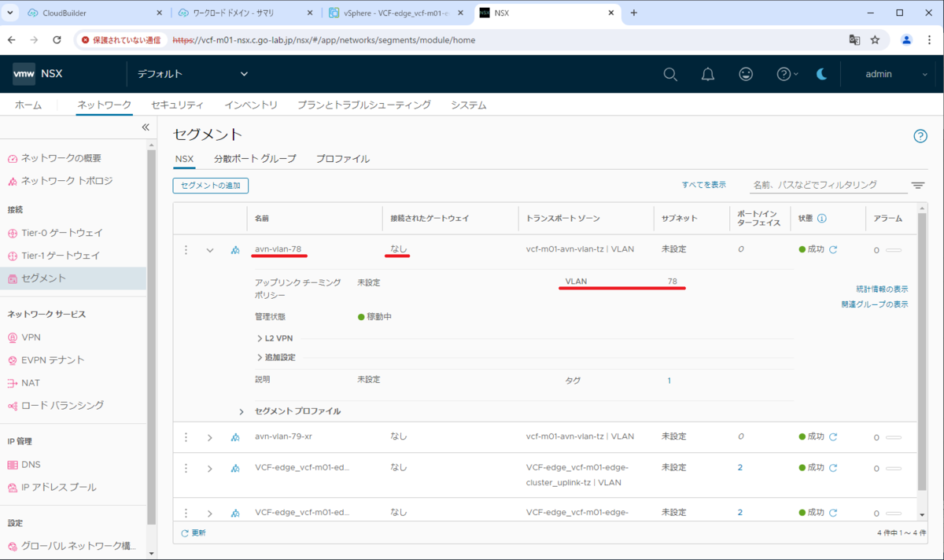Click port count 2 in cluster_uplink-tz row

coord(740,467)
